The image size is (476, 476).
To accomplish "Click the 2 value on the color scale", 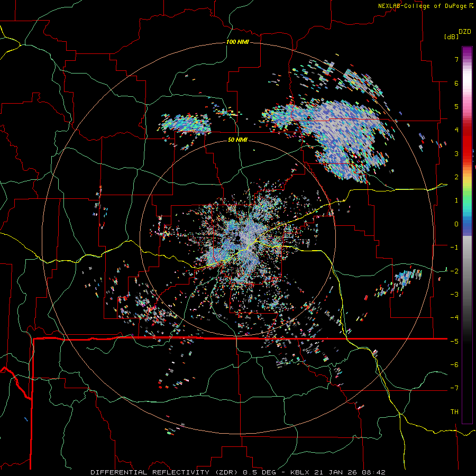I will click(x=456, y=177).
